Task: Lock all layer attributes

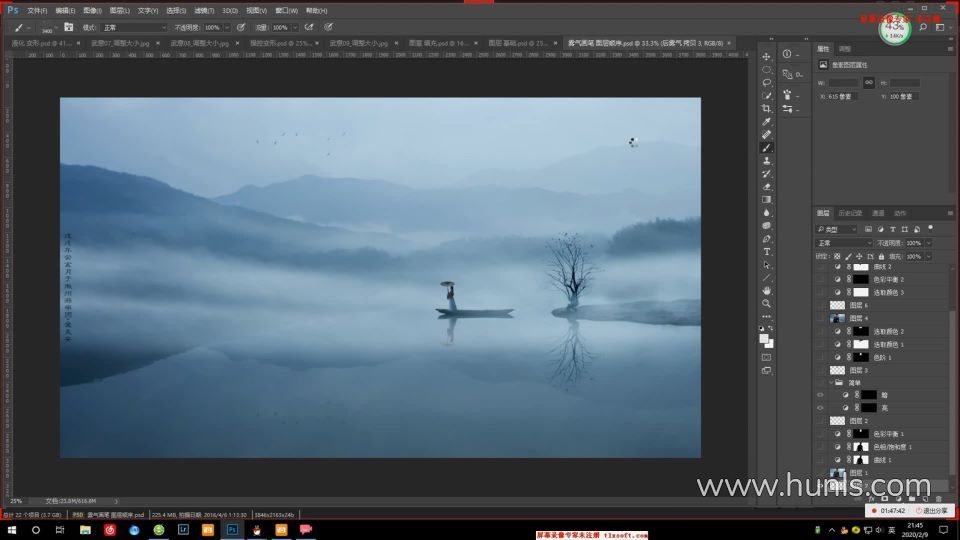Action: tap(881, 256)
